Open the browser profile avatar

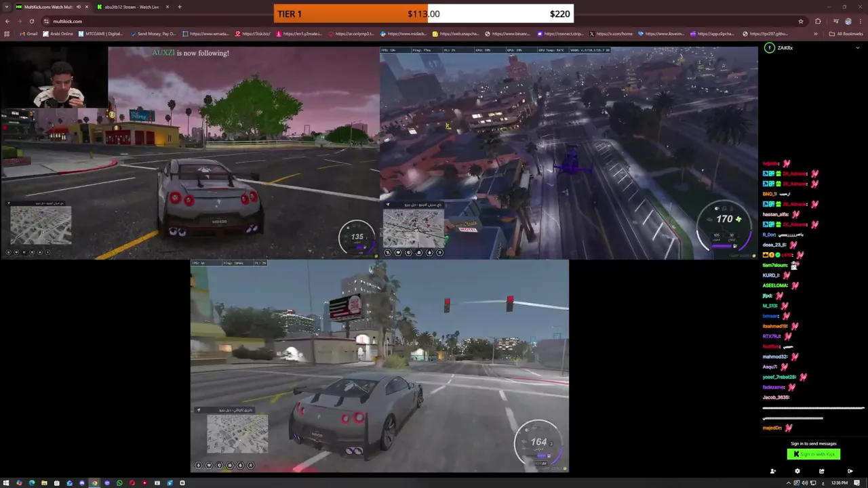[848, 21]
